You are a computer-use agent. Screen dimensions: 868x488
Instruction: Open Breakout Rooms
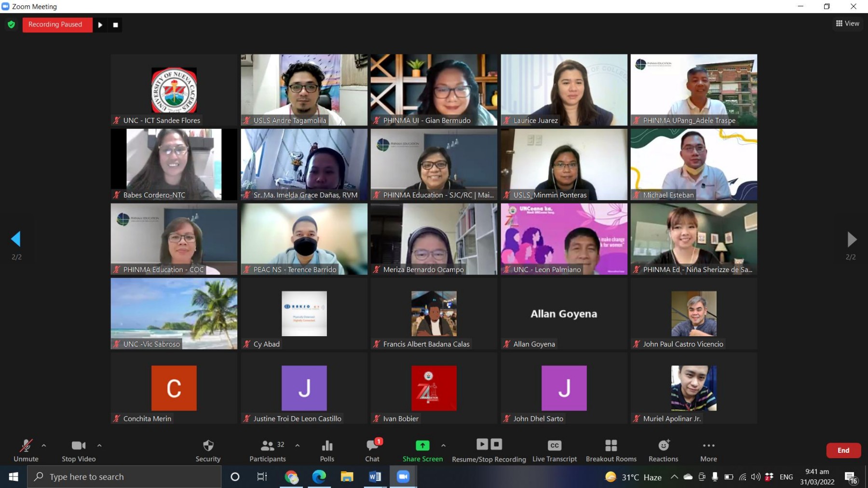point(611,450)
